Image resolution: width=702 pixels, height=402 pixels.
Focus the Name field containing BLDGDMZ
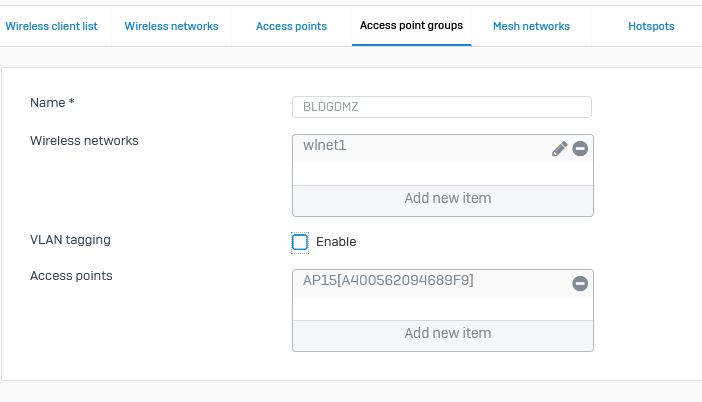tap(442, 107)
